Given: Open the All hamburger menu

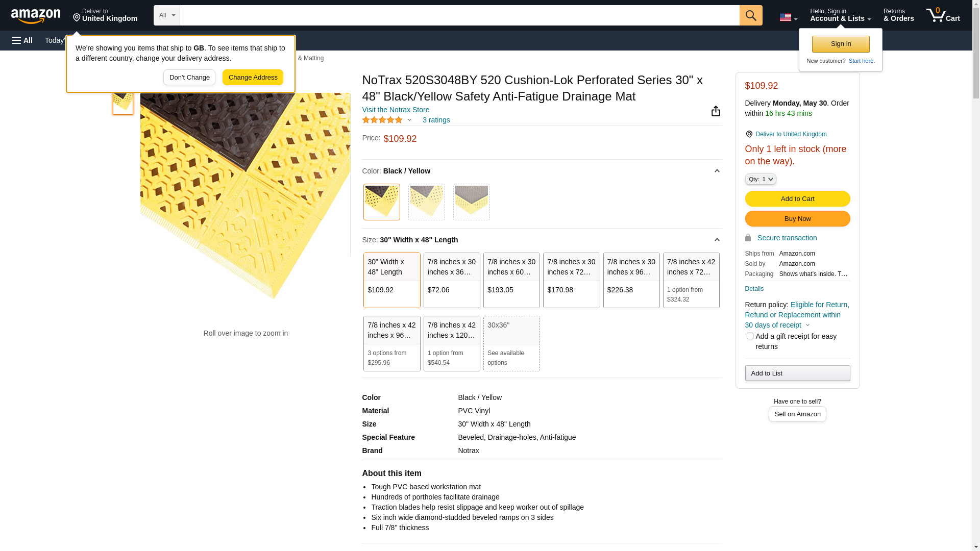Looking at the screenshot, I should click(x=22, y=40).
